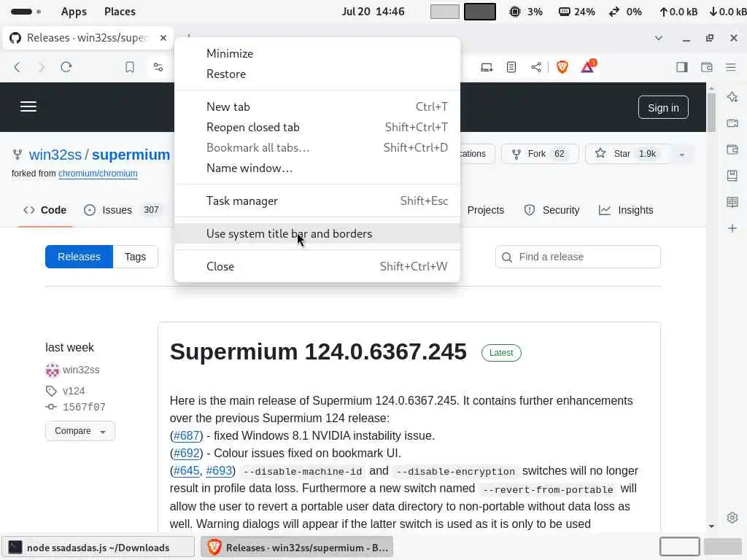747x560 pixels.
Task: Bookmark this page with the bookmark icon
Action: tap(130, 67)
